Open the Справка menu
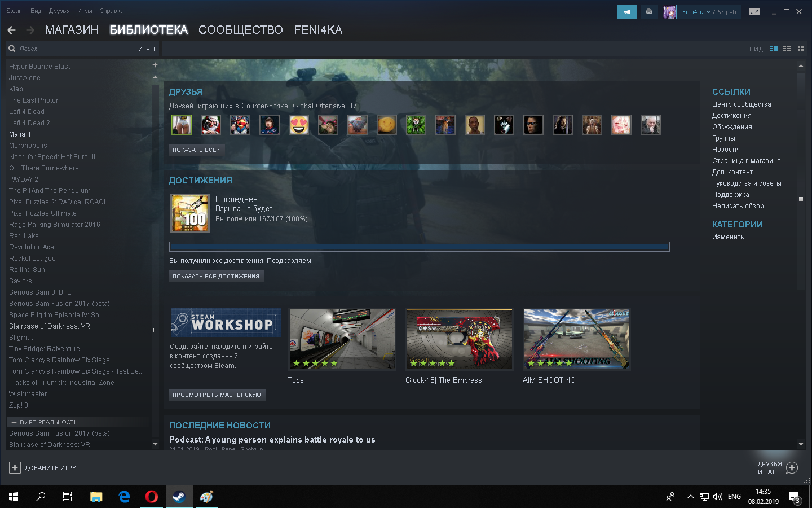Image resolution: width=812 pixels, height=508 pixels. (x=112, y=11)
